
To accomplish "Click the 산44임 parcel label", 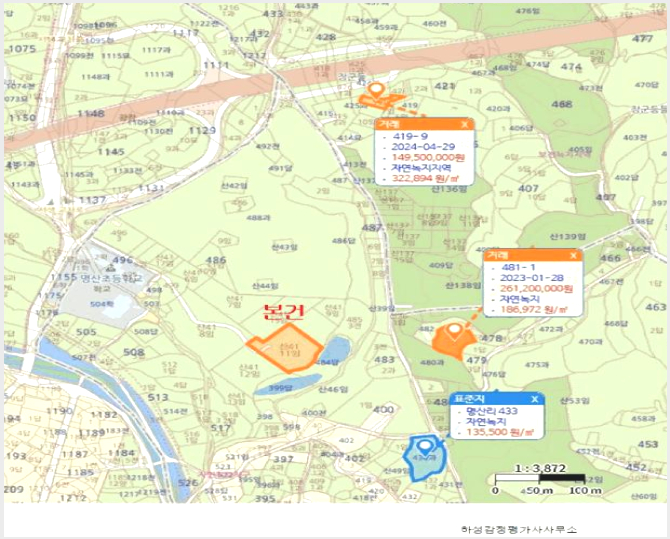I will [265, 286].
